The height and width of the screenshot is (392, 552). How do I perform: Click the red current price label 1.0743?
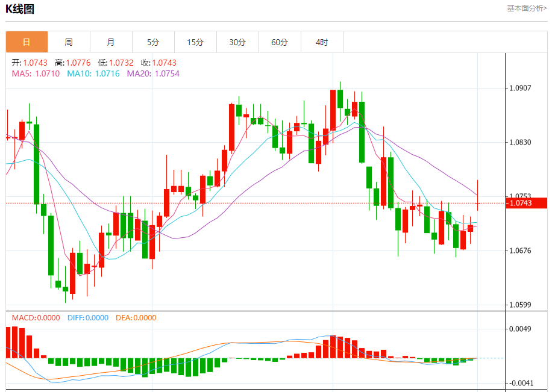[526, 203]
